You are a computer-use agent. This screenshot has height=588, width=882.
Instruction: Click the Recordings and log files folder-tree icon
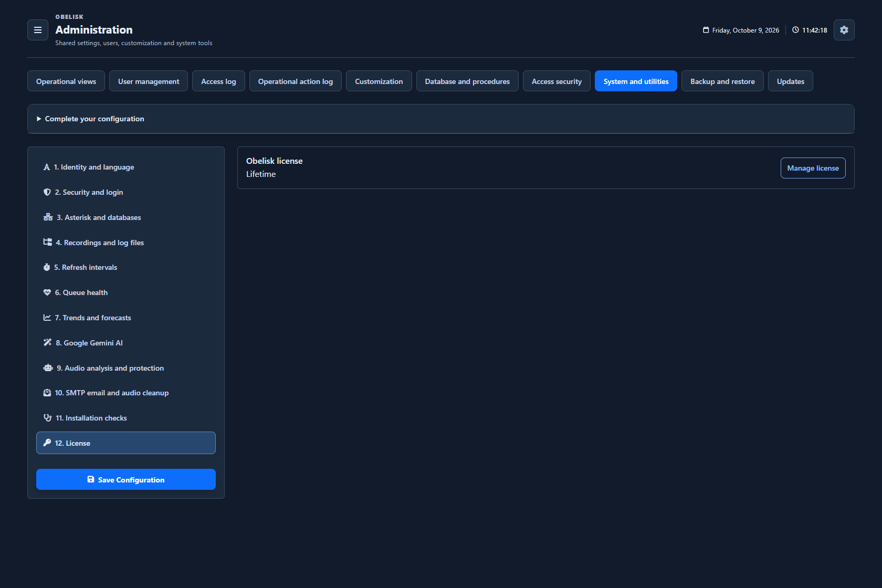(48, 242)
